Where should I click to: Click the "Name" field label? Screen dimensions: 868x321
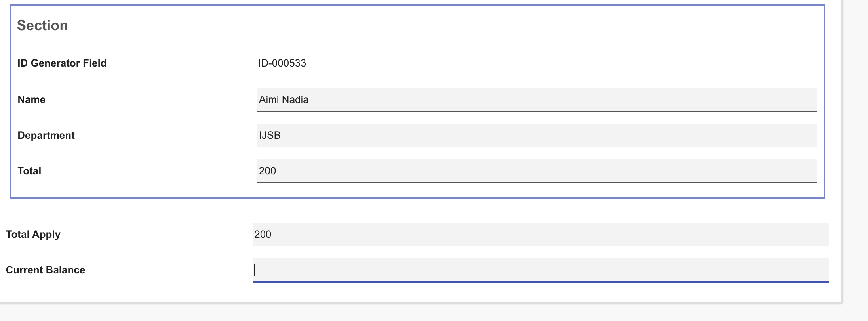click(x=32, y=99)
